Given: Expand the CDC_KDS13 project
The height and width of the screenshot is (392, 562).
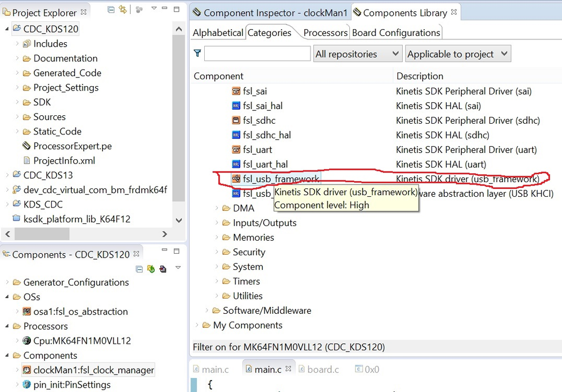Looking at the screenshot, I should (x=7, y=175).
